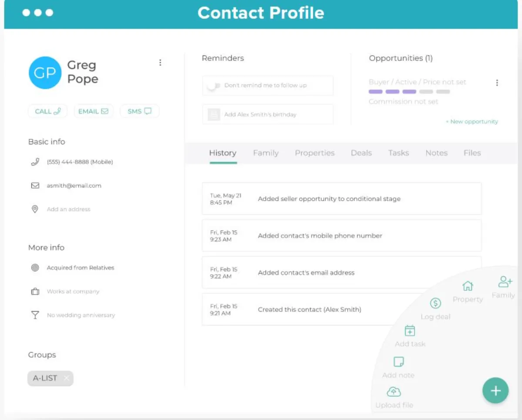This screenshot has width=522, height=420.
Task: Toggle the follow-up reminder switch
Action: point(214,86)
